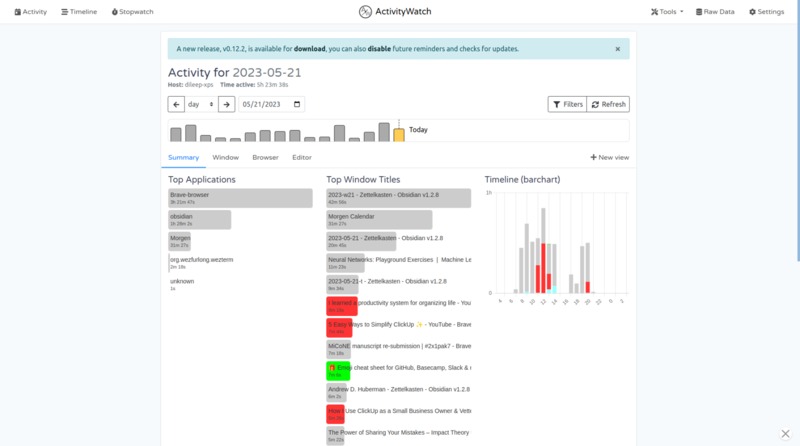Open the day period dropdown
Image resolution: width=800 pixels, height=446 pixels.
(201, 104)
